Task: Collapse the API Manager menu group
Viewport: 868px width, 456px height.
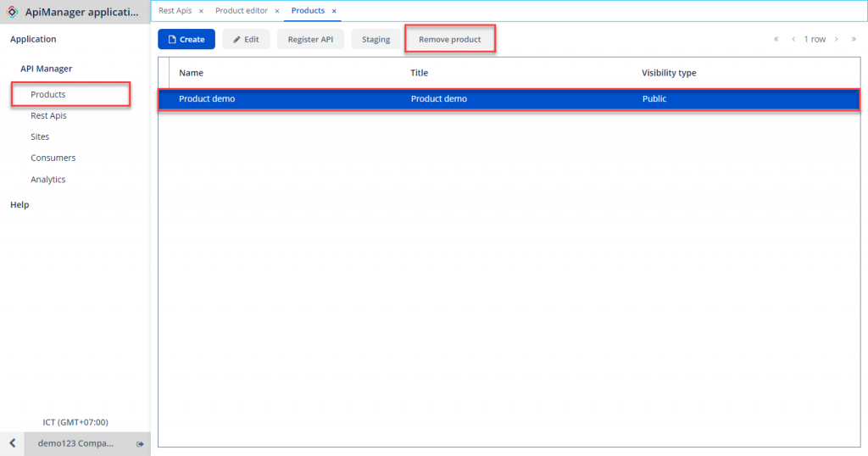Action: point(47,69)
